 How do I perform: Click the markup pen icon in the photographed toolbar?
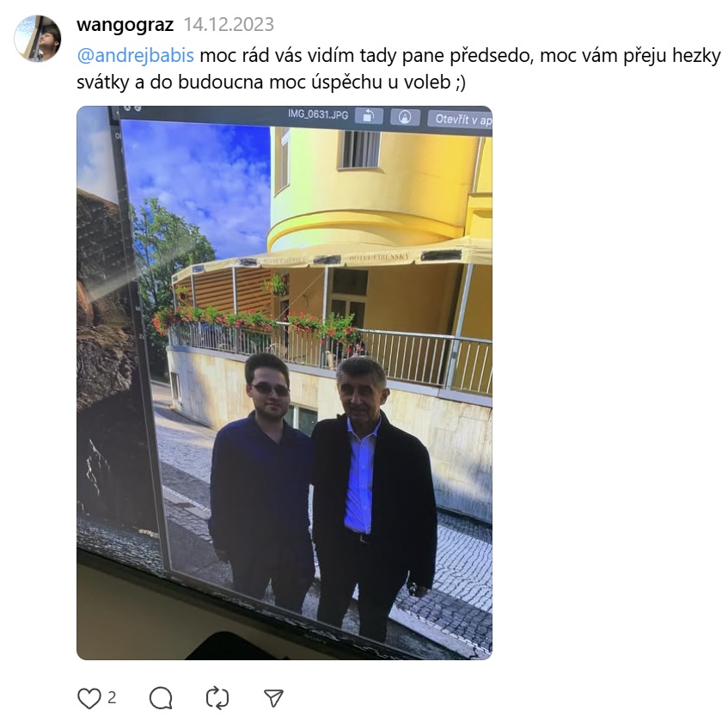pos(406,117)
